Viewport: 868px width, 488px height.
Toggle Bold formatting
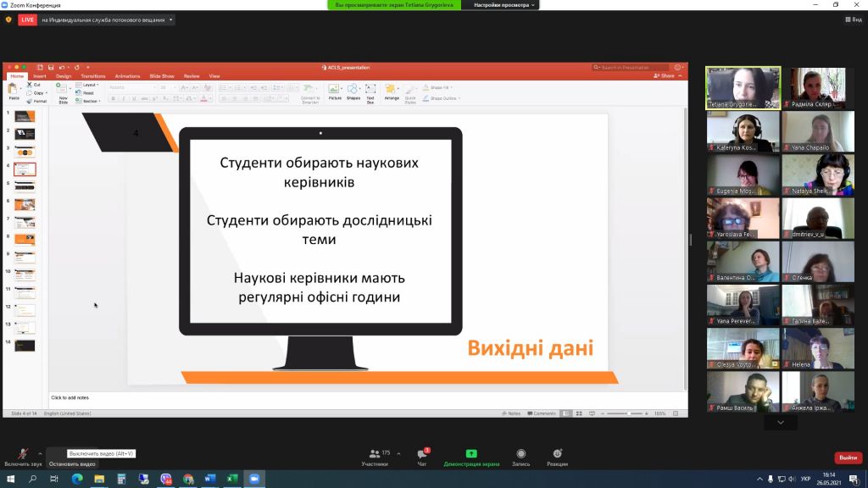tap(113, 98)
